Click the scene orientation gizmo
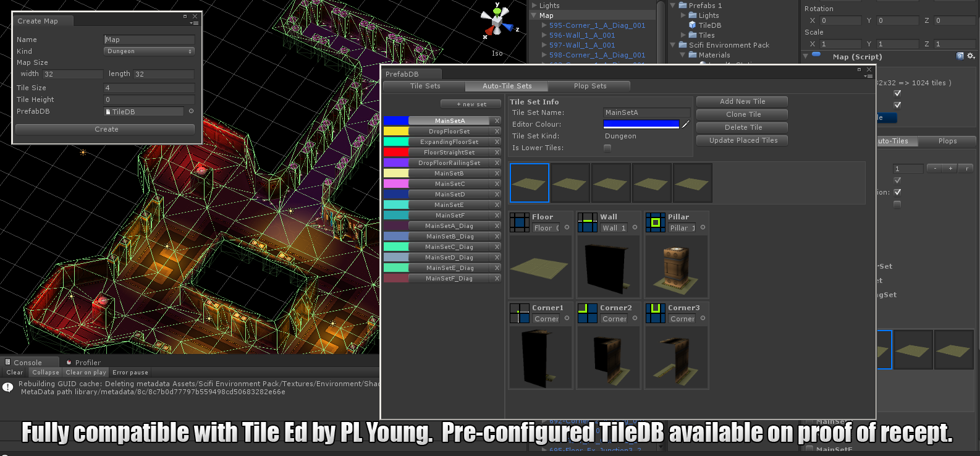The image size is (980, 456). [497, 21]
